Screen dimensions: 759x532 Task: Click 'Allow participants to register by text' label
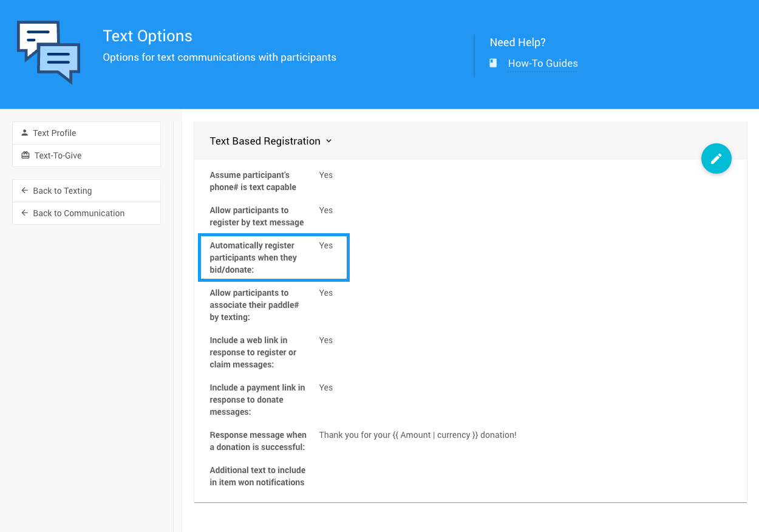point(256,216)
